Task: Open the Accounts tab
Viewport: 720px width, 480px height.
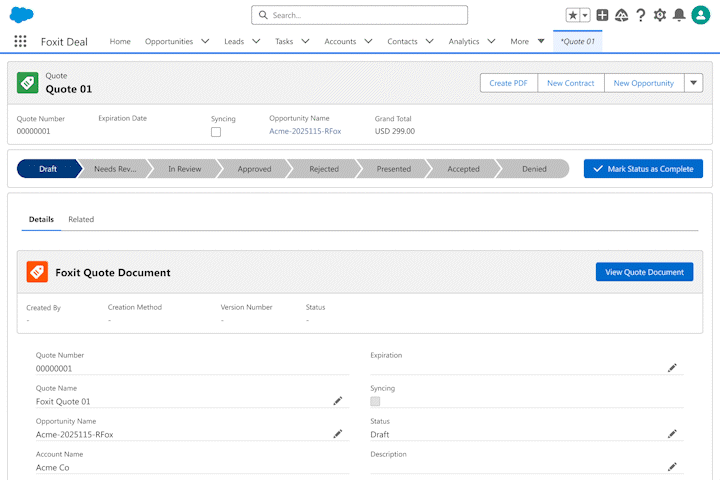Action: [340, 41]
